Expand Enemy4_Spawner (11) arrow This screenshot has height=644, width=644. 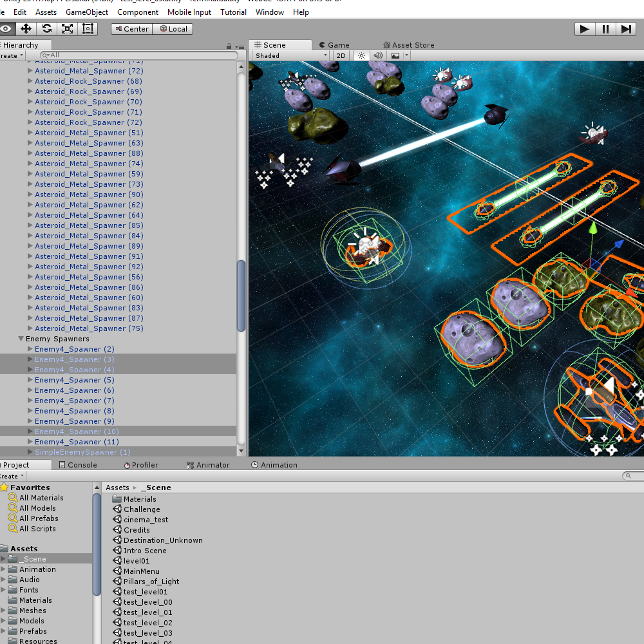pyautogui.click(x=30, y=442)
